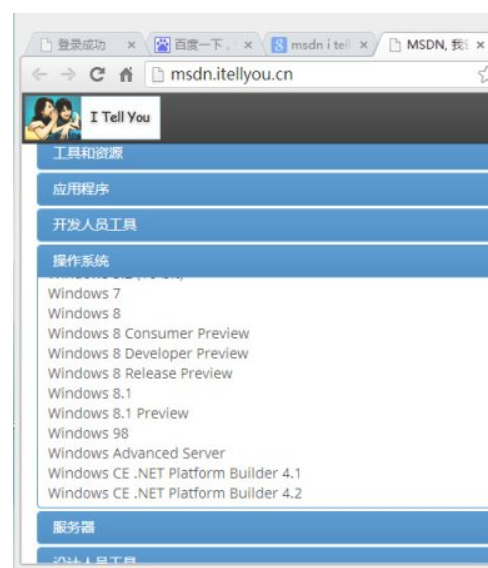
Task: Expand the 服务器 section
Action: [263, 527]
